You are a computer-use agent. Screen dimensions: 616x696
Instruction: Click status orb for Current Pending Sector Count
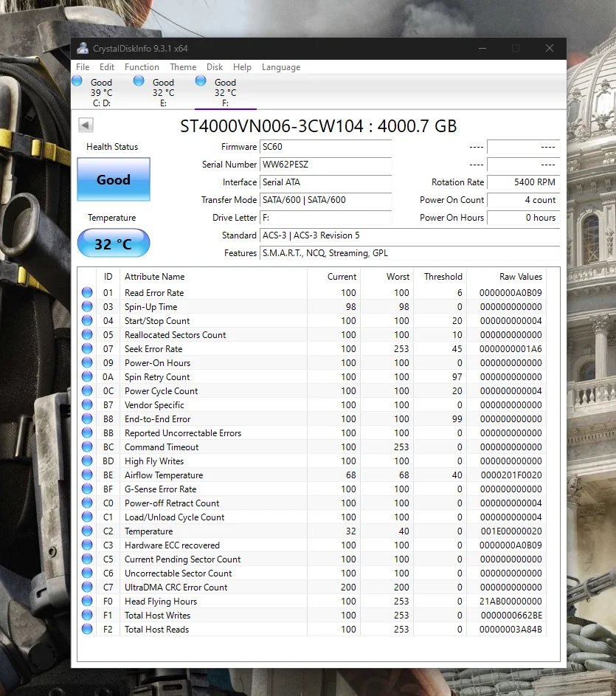point(87,559)
